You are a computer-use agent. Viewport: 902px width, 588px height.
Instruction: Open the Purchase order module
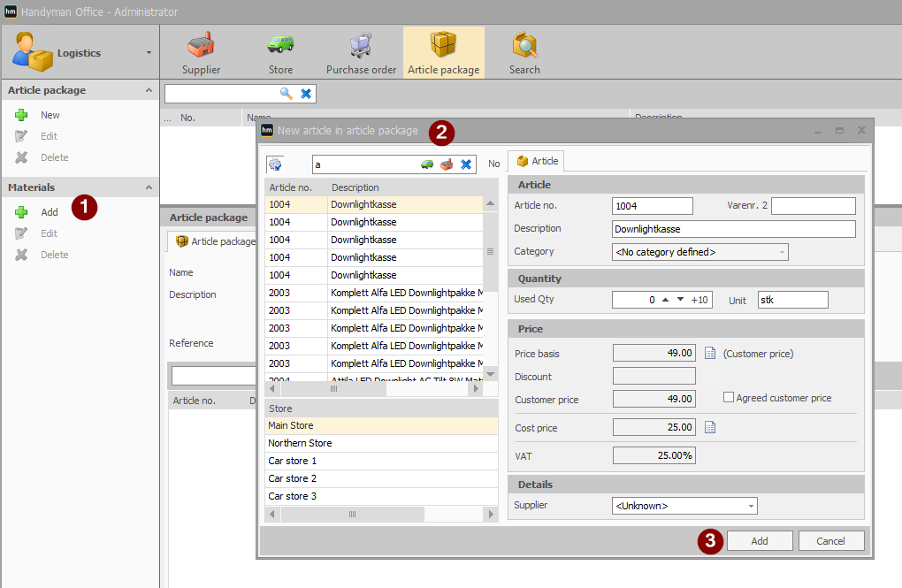362,53
